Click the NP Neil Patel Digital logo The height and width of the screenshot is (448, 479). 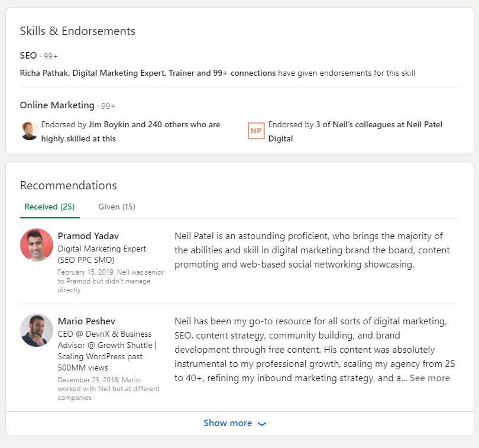pyautogui.click(x=256, y=131)
